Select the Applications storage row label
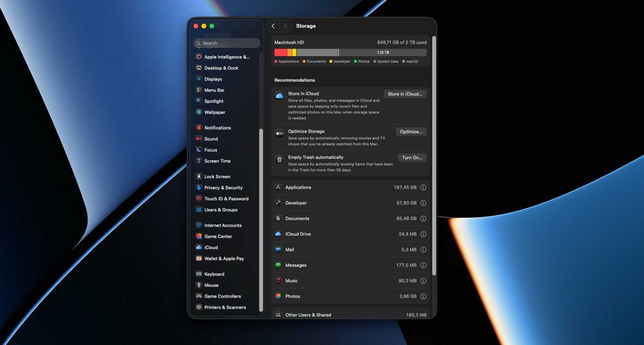The image size is (644, 345). 298,188
